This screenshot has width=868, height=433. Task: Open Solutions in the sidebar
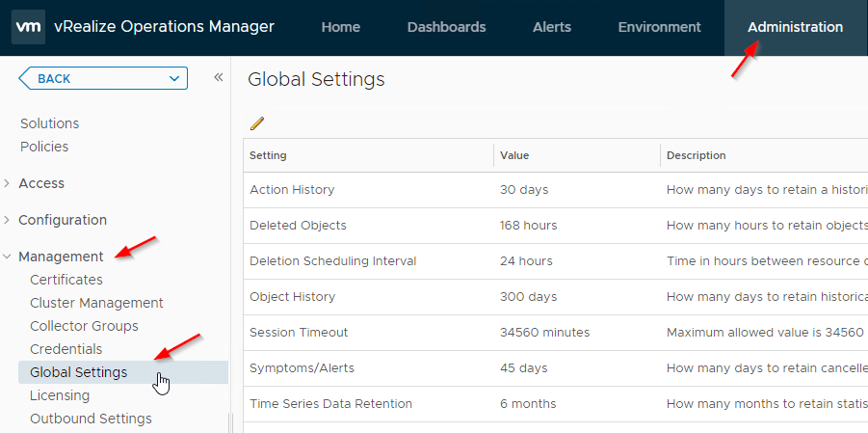point(50,123)
